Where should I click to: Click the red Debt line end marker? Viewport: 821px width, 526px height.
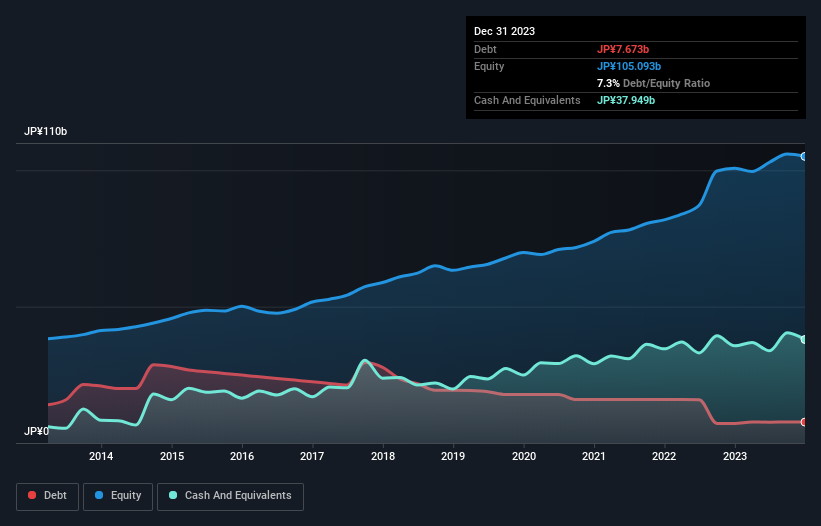click(x=803, y=422)
